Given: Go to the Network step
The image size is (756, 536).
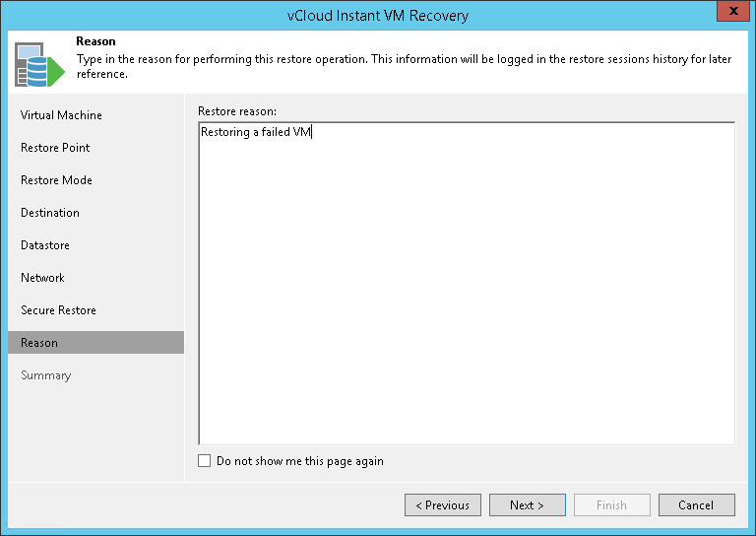Looking at the screenshot, I should click(42, 278).
